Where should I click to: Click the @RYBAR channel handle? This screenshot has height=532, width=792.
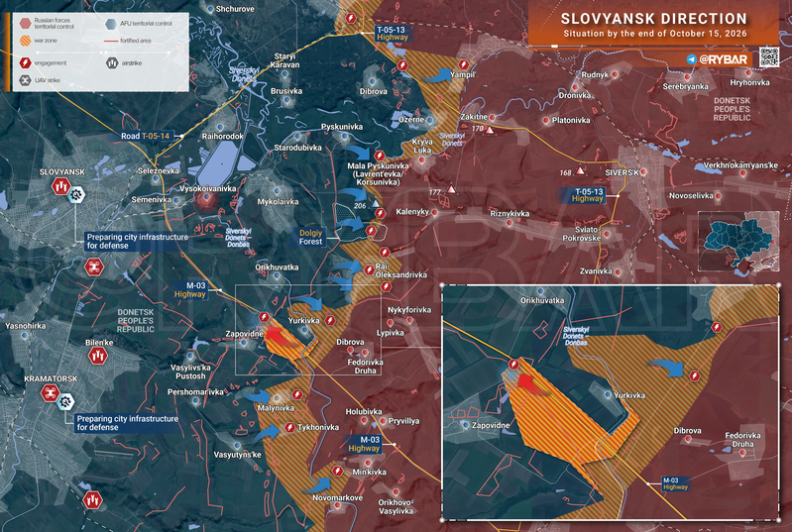coord(723,59)
